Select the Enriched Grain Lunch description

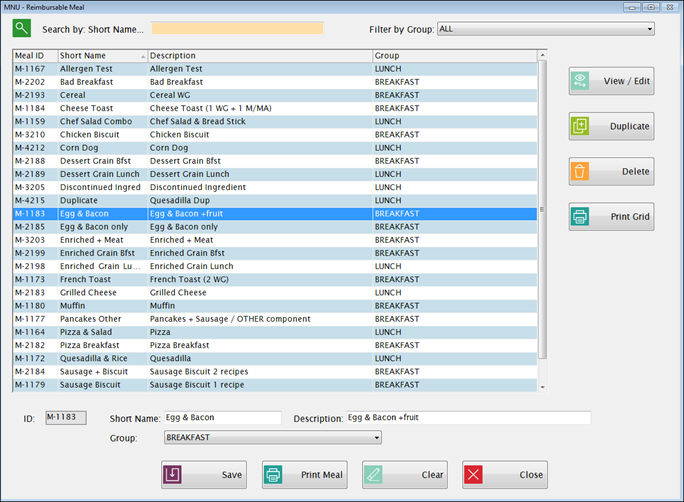(260, 266)
